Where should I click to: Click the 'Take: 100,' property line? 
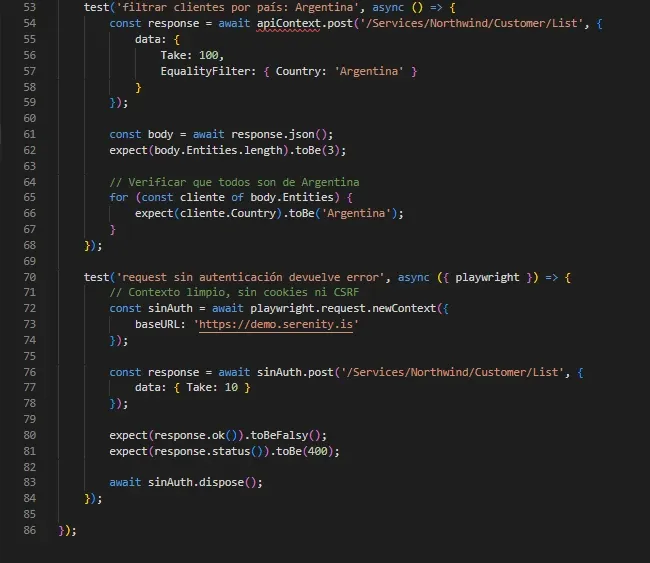192,55
